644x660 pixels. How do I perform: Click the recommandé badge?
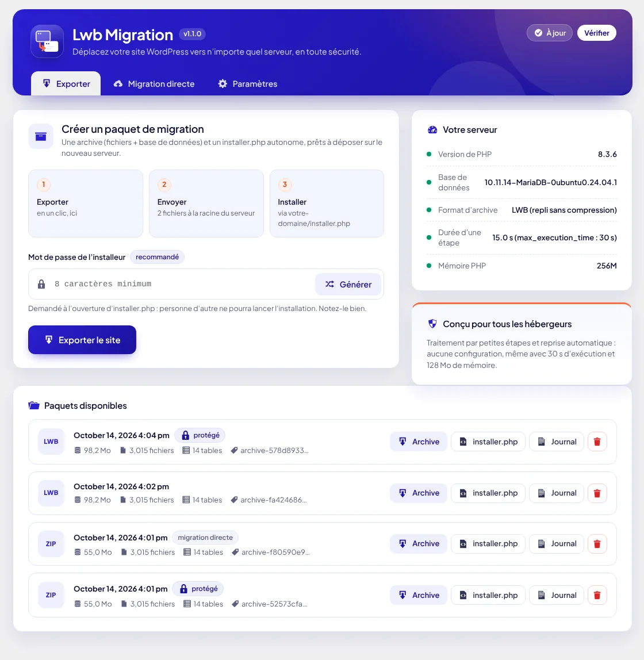click(x=157, y=257)
